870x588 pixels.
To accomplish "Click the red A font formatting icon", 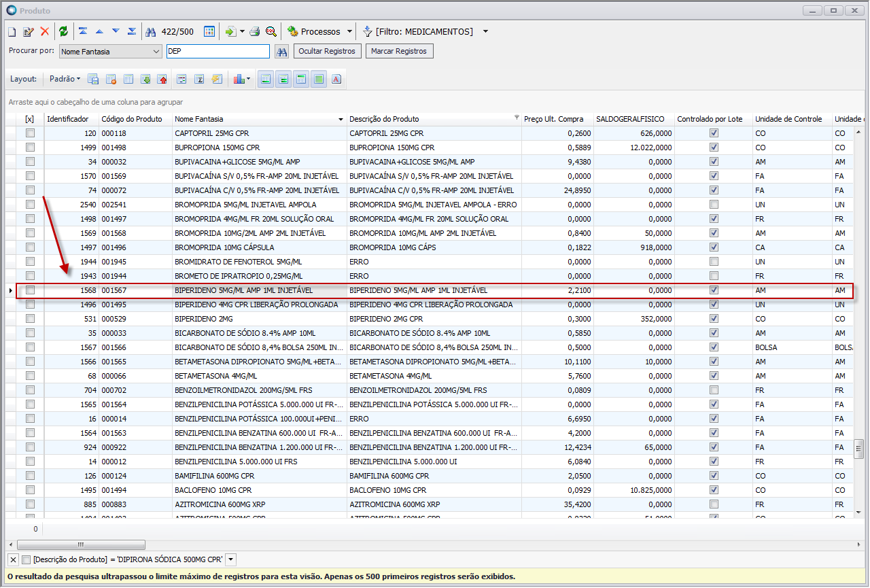I will (x=336, y=79).
